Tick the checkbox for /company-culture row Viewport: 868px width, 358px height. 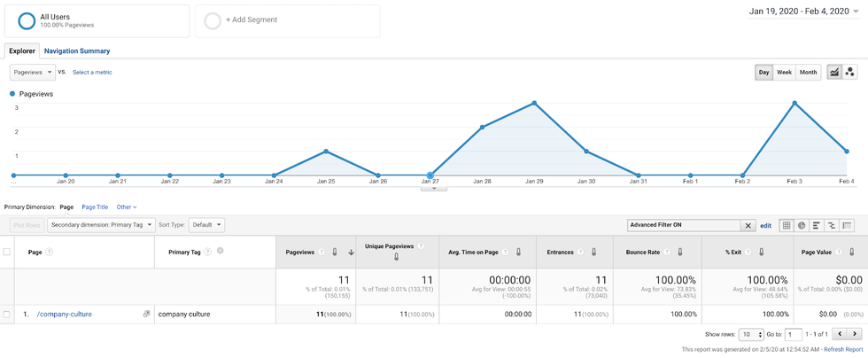[x=7, y=314]
